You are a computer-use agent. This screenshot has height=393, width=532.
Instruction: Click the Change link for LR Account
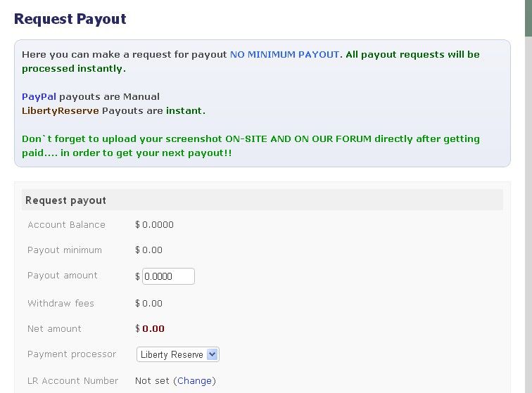(194, 381)
